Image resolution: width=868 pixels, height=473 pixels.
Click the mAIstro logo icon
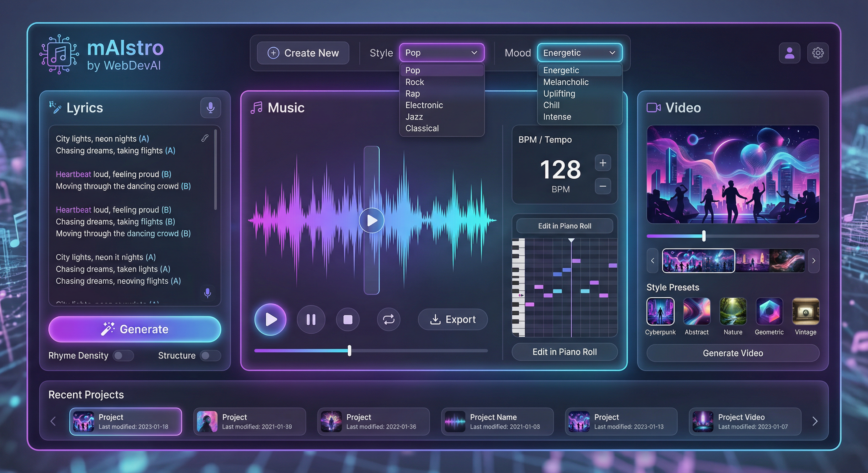coord(59,54)
